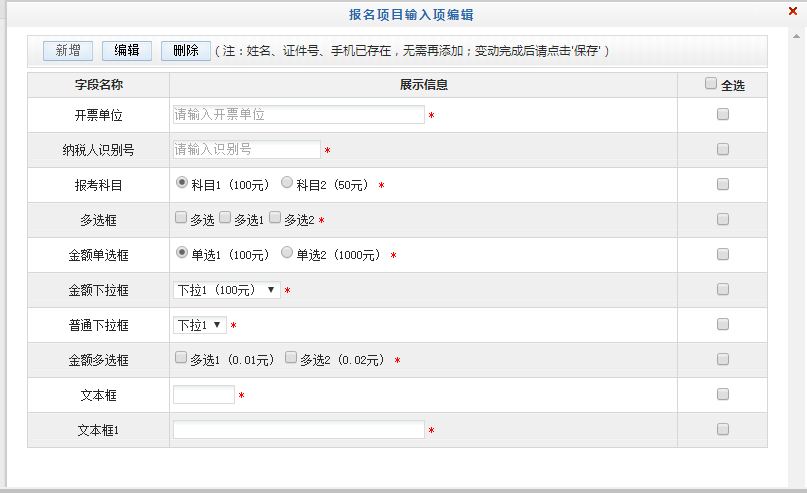Select the 科目2（50元）radio button

tap(287, 183)
